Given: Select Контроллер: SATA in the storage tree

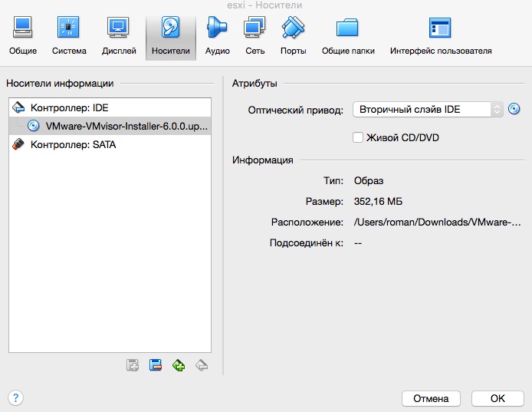Looking at the screenshot, I should click(73, 144).
